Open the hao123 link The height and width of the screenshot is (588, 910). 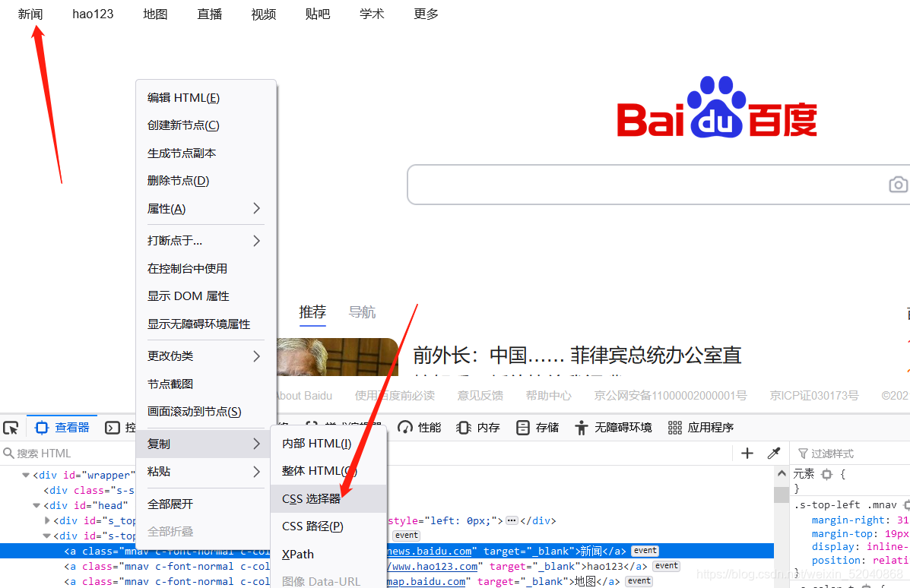click(x=93, y=14)
